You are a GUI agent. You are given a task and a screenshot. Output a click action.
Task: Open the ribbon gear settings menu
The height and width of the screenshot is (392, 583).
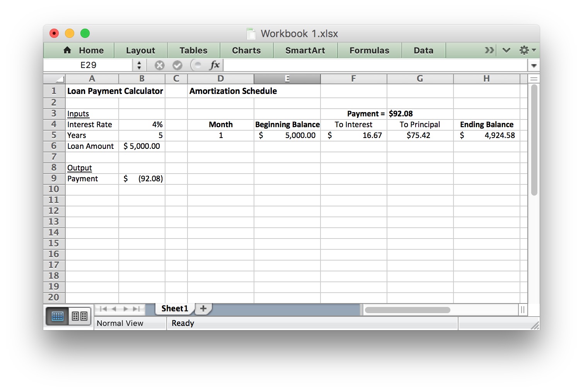[x=527, y=50]
